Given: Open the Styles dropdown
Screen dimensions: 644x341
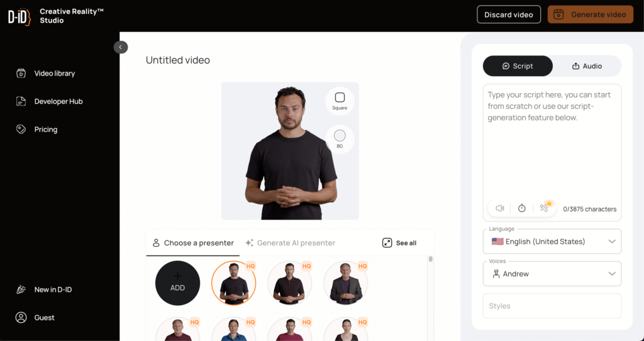Looking at the screenshot, I should tap(552, 306).
